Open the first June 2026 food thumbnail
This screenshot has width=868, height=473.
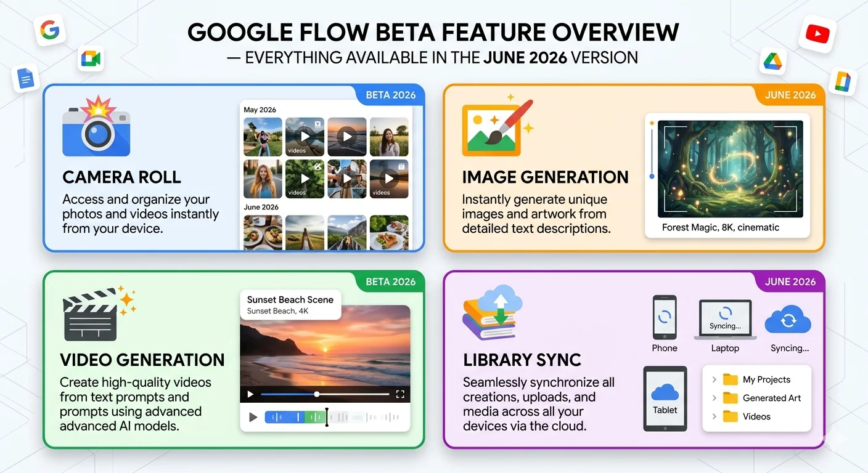click(263, 232)
